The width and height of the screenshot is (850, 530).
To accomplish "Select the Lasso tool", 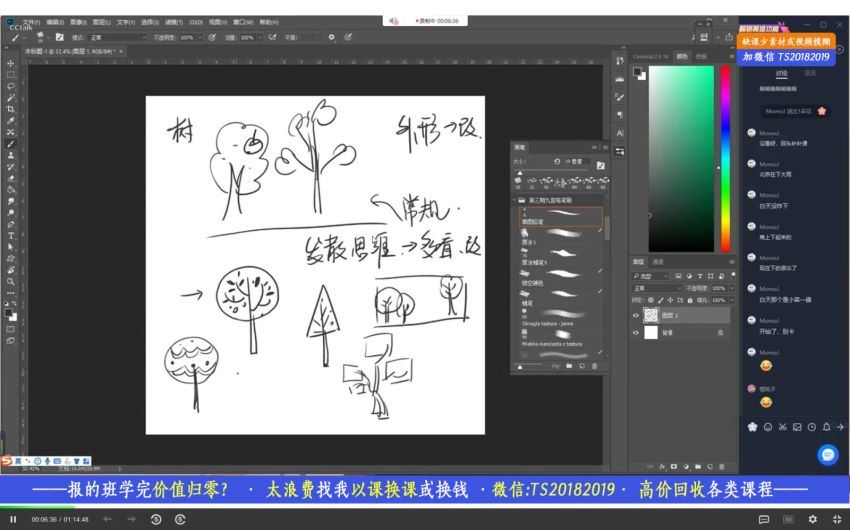I will click(x=10, y=86).
